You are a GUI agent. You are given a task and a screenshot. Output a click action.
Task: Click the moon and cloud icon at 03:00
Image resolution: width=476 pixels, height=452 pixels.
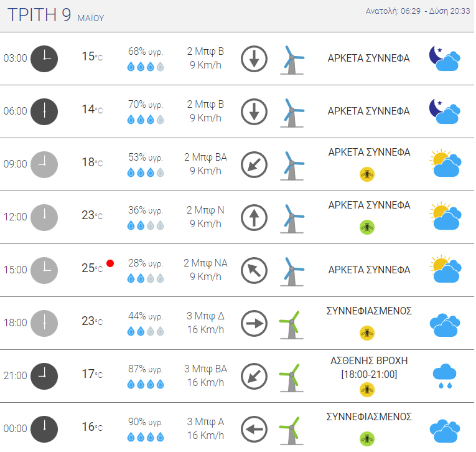pyautogui.click(x=445, y=59)
